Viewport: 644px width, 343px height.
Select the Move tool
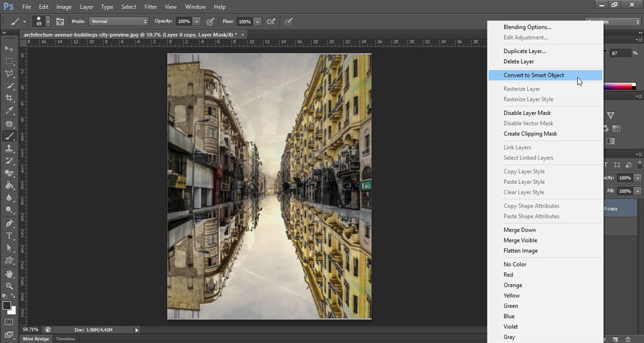9,49
